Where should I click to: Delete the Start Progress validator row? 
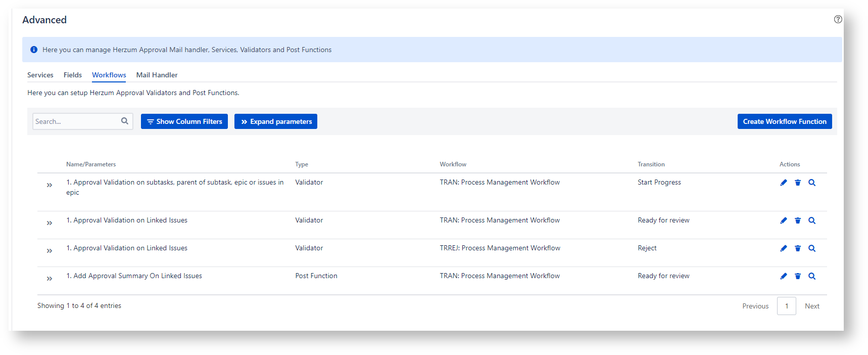pyautogui.click(x=797, y=183)
